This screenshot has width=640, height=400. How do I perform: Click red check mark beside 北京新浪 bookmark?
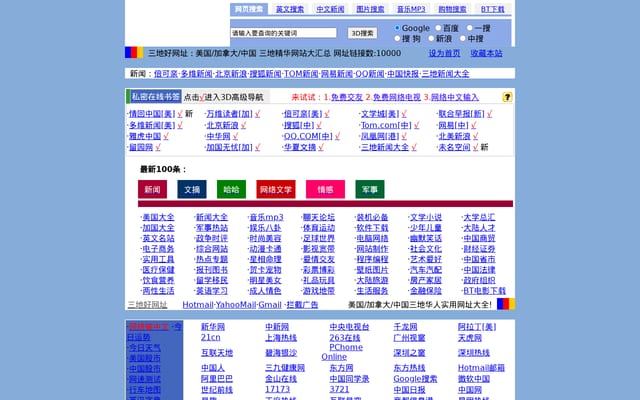click(243, 125)
